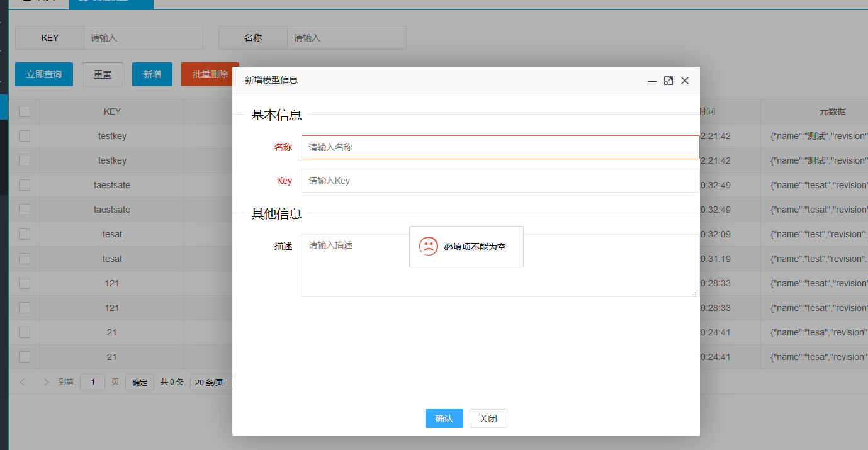Dismiss the error popup sad-face icon
The image size is (868, 450).
[429, 246]
